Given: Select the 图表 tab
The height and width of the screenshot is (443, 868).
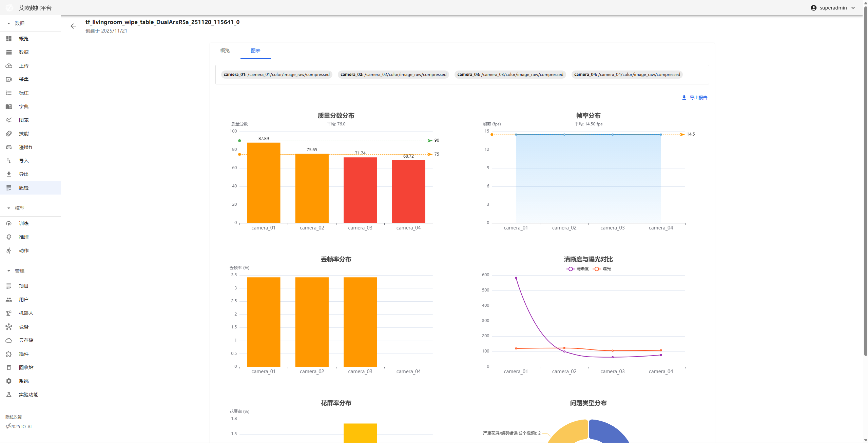Looking at the screenshot, I should point(255,51).
